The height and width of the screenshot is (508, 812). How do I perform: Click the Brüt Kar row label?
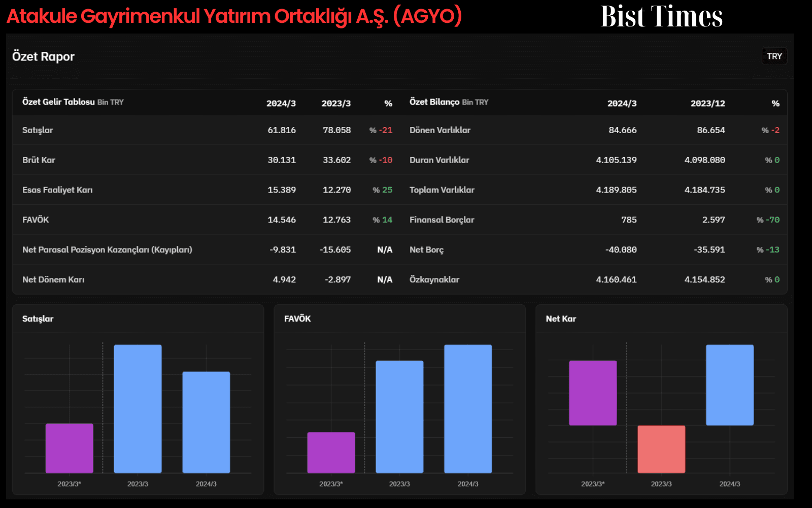pos(39,160)
